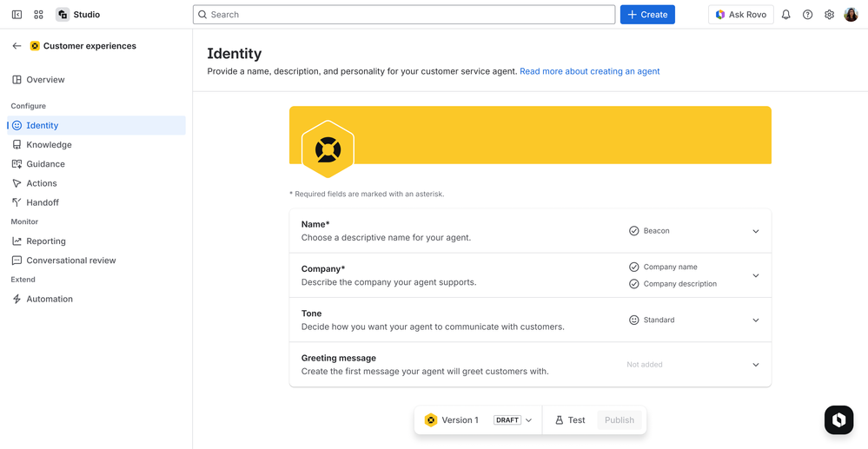
Task: Open the settings gear icon
Action: pos(829,15)
